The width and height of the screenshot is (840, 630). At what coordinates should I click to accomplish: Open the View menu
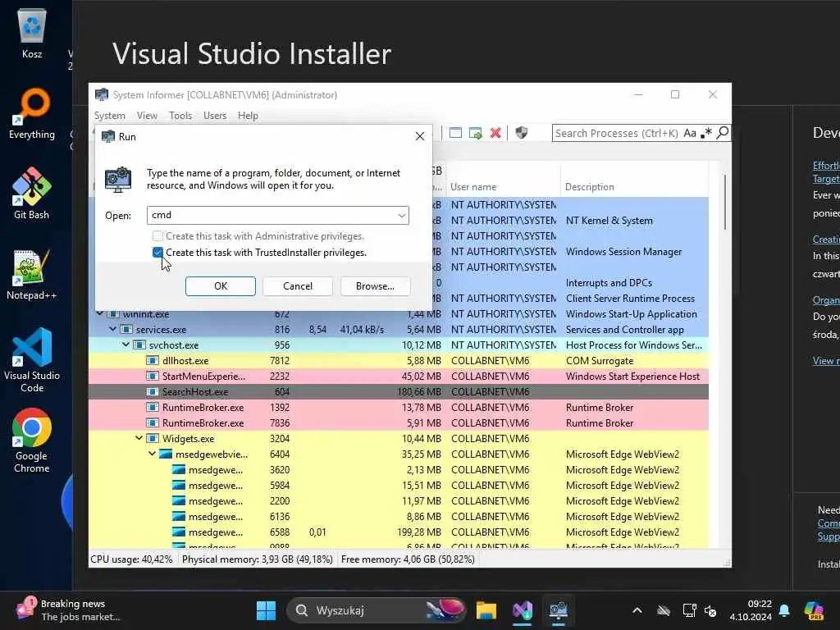(147, 116)
